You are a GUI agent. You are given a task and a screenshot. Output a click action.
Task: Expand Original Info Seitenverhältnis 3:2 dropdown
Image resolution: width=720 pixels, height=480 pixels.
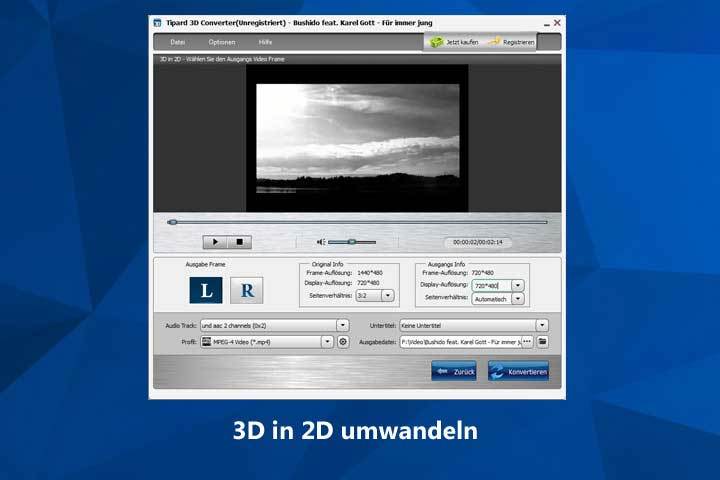(388, 296)
